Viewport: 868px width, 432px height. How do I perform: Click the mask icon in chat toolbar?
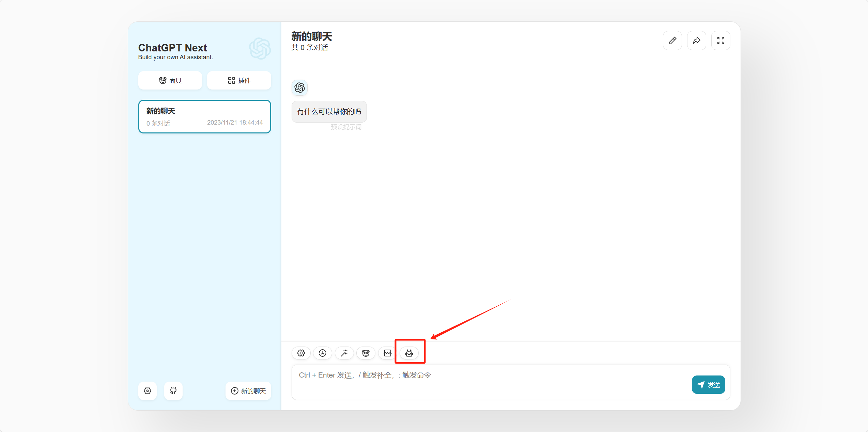point(366,353)
